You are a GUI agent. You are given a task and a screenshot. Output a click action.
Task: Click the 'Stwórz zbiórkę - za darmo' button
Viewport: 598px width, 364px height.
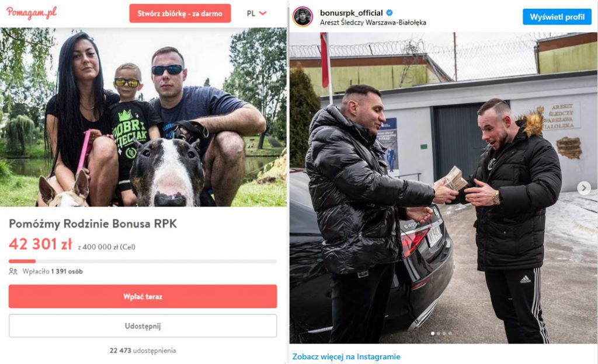click(180, 13)
